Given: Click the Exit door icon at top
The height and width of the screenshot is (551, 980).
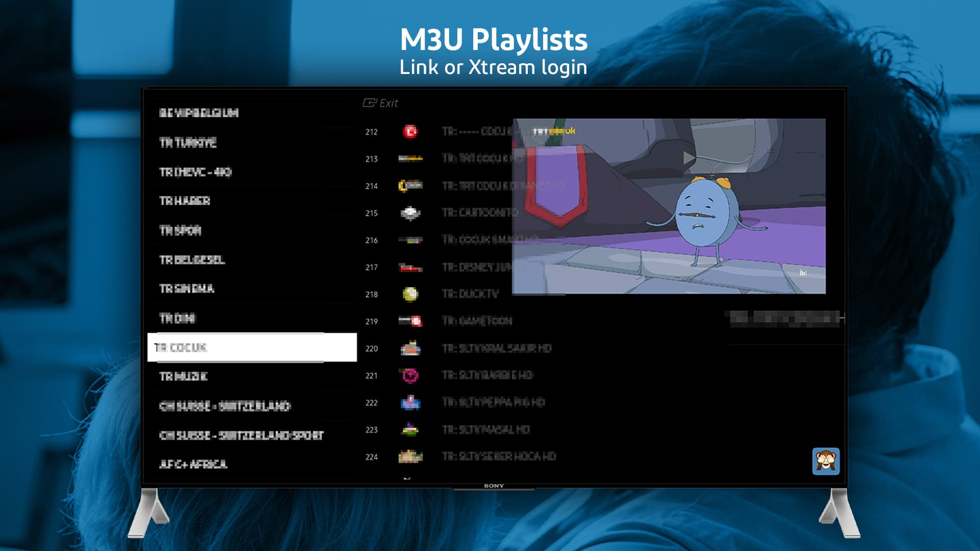Looking at the screenshot, I should click(370, 104).
